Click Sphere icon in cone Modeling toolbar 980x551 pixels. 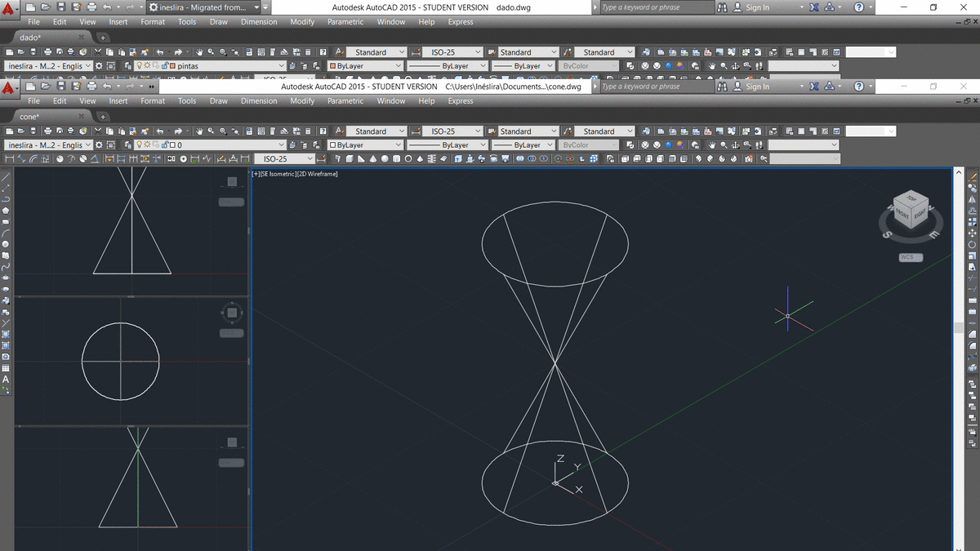click(385, 159)
